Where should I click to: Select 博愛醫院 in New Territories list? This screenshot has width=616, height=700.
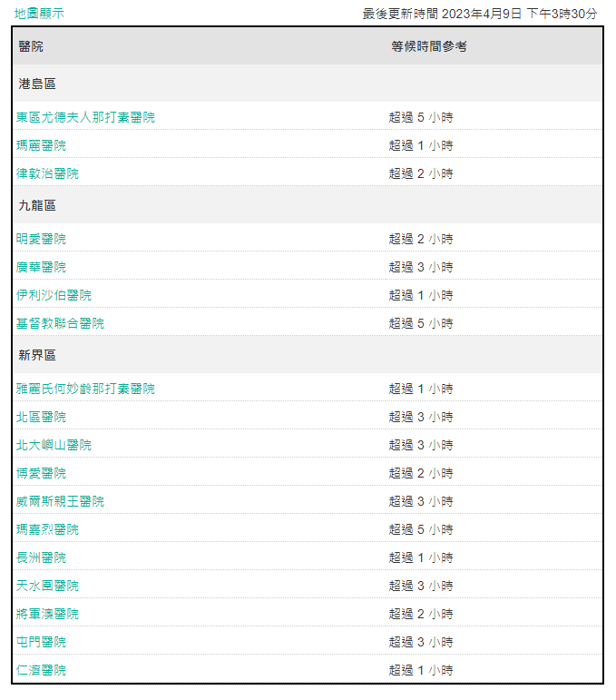tap(41, 473)
